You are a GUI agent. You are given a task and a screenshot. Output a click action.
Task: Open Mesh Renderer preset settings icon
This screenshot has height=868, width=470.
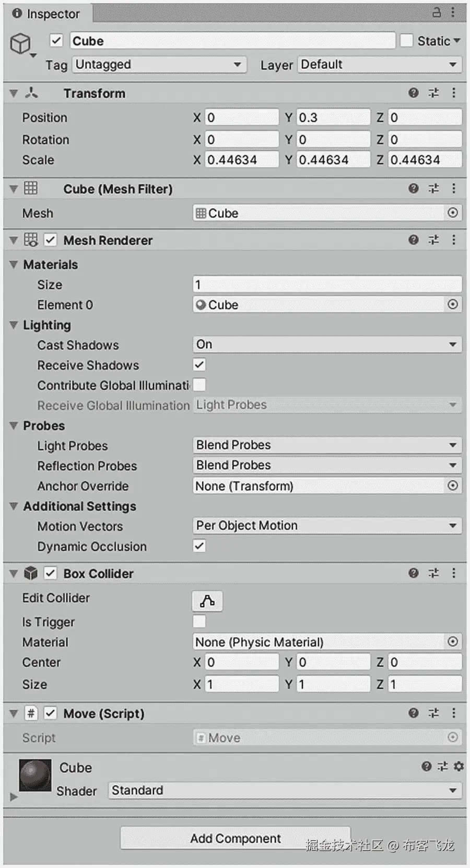(x=433, y=240)
